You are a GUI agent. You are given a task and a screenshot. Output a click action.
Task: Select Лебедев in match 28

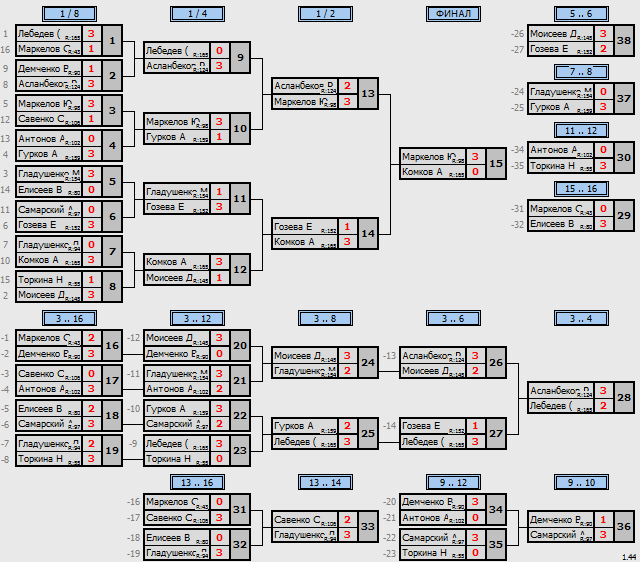pos(561,406)
